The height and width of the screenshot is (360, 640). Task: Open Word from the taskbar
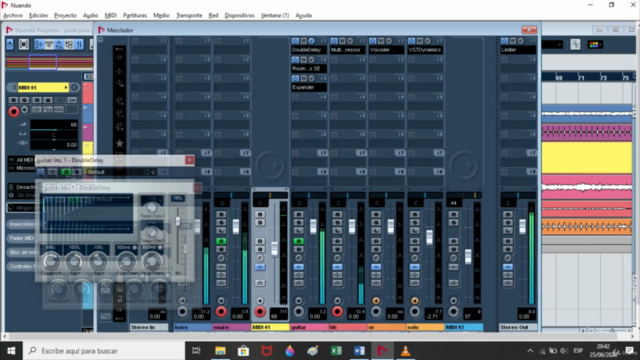pyautogui.click(x=359, y=351)
